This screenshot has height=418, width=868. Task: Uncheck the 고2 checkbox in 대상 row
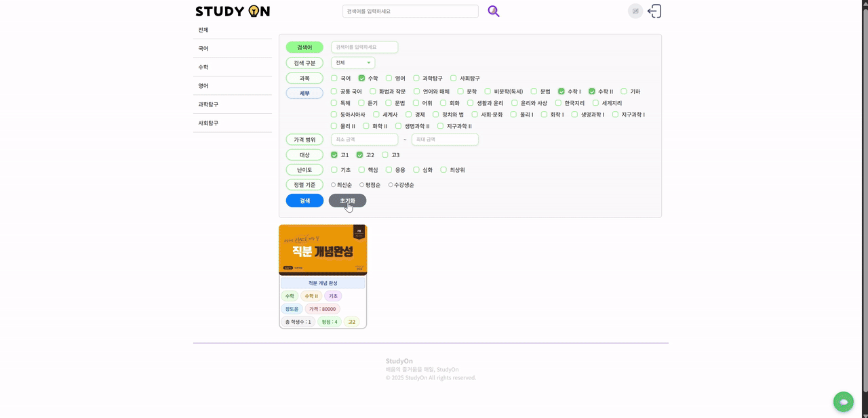[360, 154]
